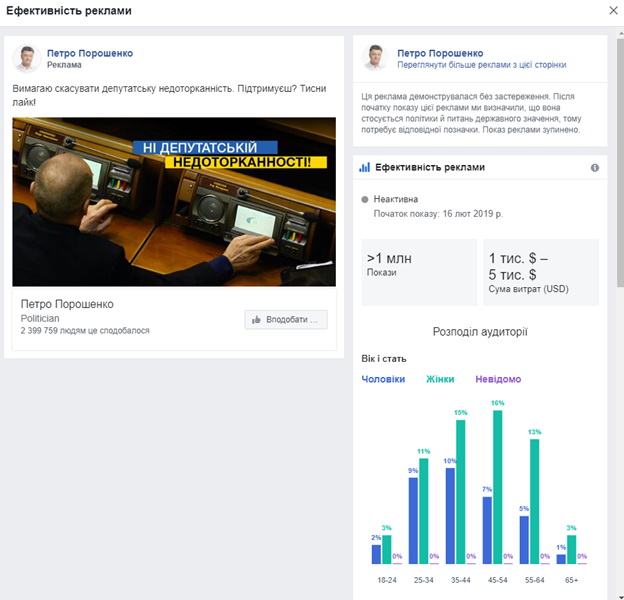Open Петро Порошенко name link in right panel
Screen dimensions: 624x600
pyautogui.click(x=440, y=53)
